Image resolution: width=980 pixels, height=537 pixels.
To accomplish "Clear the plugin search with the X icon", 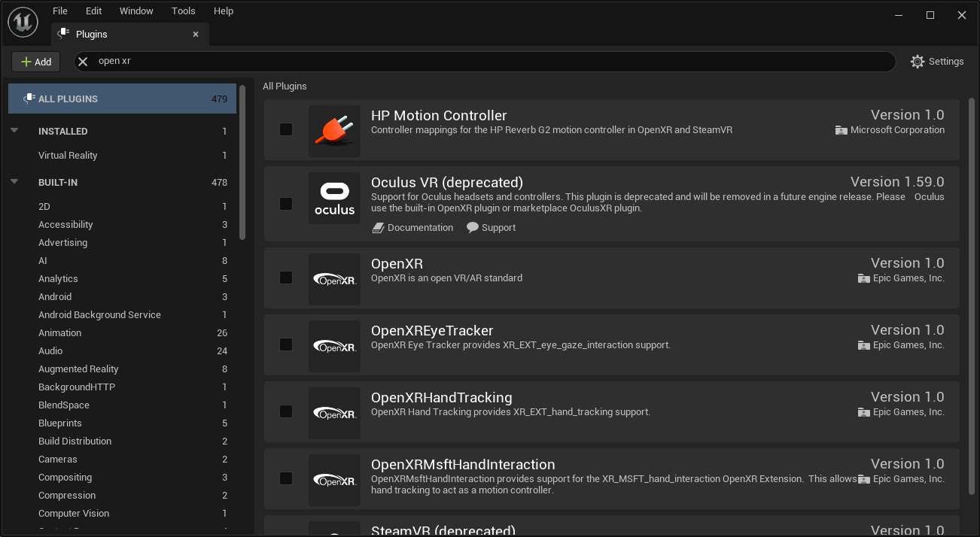I will coord(84,62).
